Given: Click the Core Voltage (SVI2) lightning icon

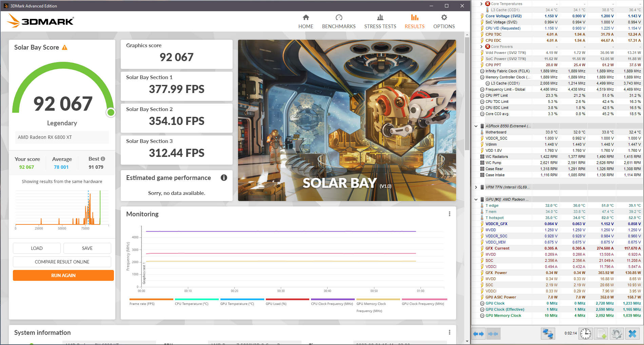Looking at the screenshot, I should 482,16.
